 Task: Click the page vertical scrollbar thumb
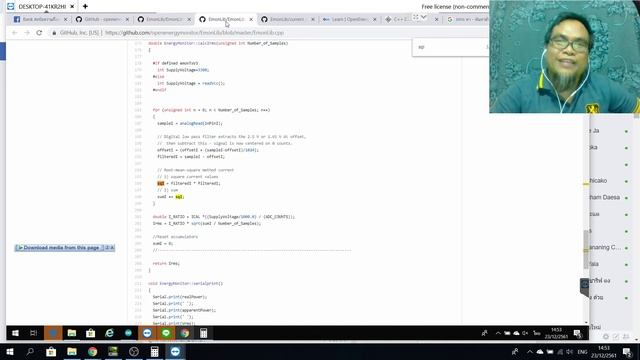[x=586, y=249]
